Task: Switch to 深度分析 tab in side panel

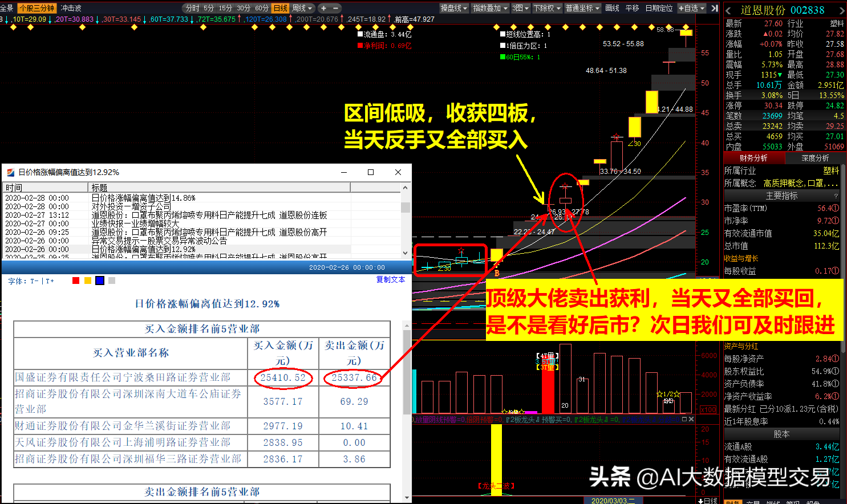Action: click(815, 158)
